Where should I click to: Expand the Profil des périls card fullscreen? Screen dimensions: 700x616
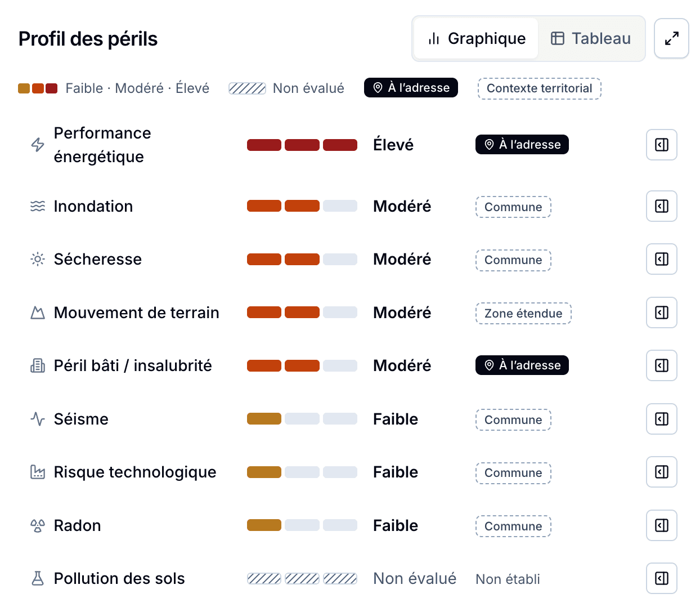pos(671,38)
